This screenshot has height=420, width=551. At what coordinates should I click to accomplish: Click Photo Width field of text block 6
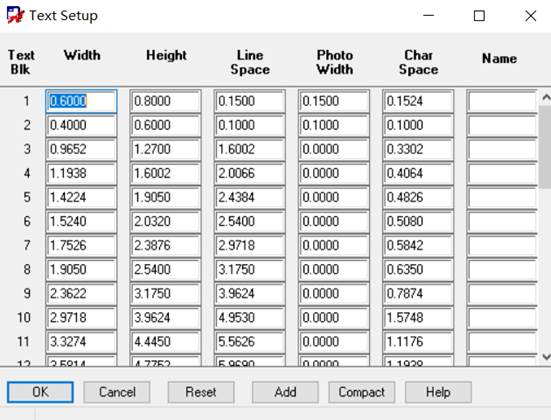pyautogui.click(x=334, y=222)
